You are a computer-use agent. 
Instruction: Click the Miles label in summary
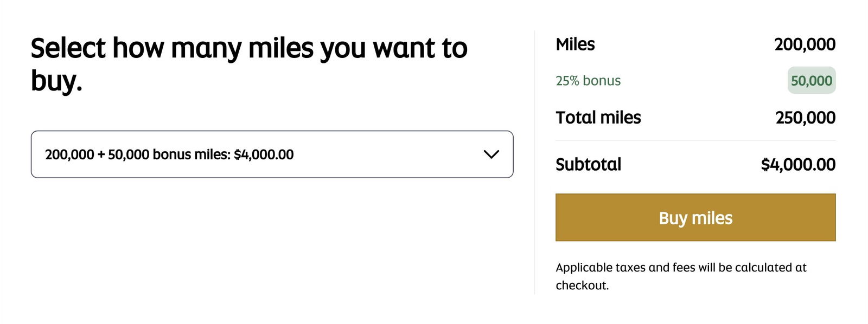[x=575, y=44]
